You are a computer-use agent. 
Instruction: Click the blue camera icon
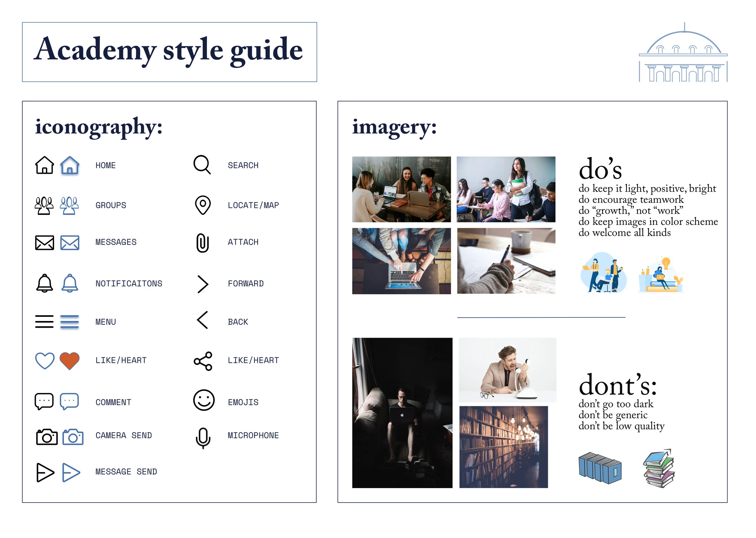click(73, 437)
